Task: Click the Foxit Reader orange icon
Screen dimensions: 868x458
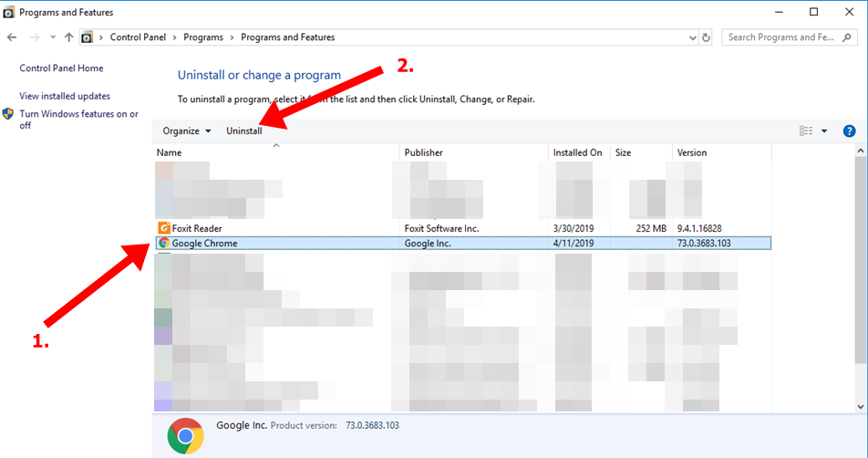Action: 164,227
